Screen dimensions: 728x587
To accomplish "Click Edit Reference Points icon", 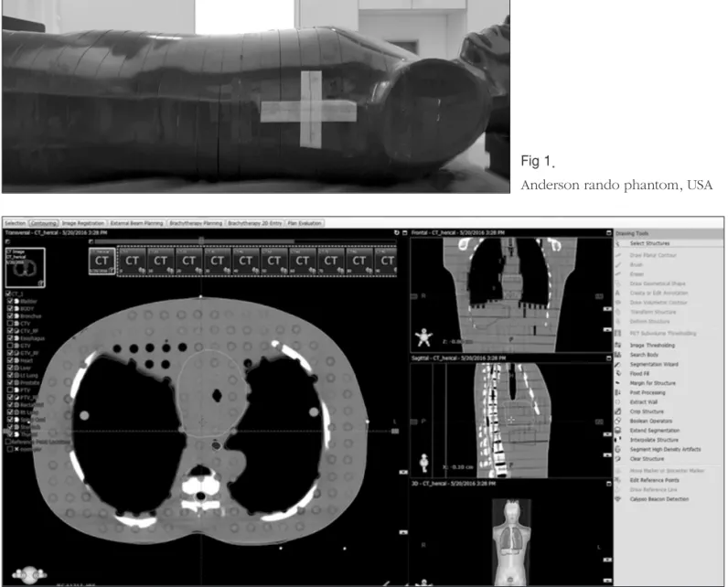I will point(618,480).
